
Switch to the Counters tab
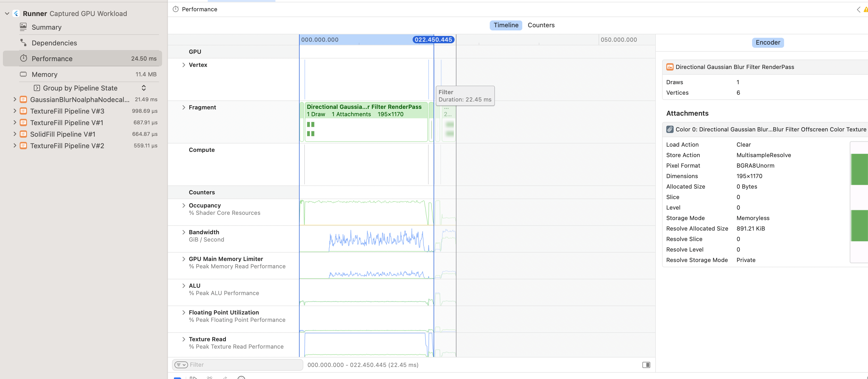pos(541,25)
